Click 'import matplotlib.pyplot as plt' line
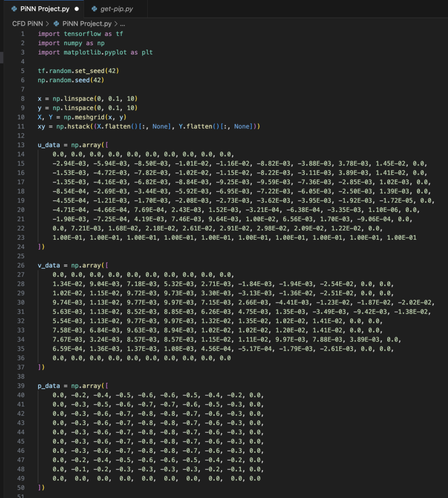This screenshot has width=448, height=498. tap(95, 52)
